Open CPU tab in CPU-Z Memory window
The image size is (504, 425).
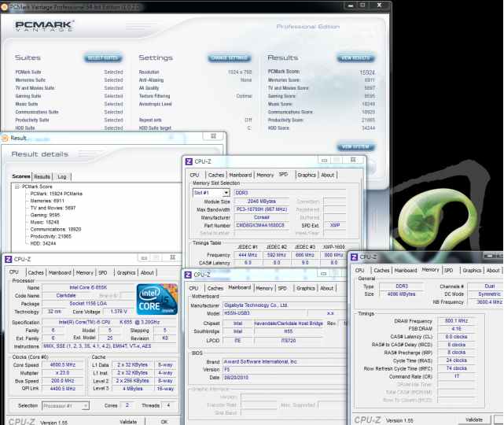(359, 270)
